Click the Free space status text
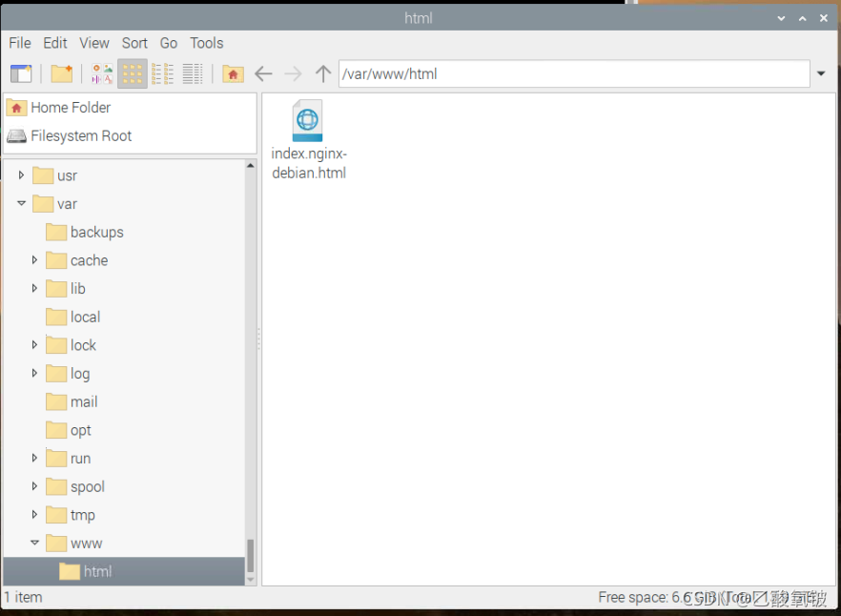The image size is (841, 616). point(712,597)
